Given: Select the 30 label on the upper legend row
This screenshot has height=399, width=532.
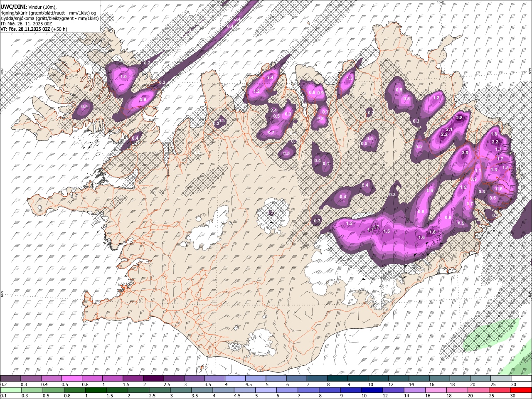Looking at the screenshot, I should [514, 384].
